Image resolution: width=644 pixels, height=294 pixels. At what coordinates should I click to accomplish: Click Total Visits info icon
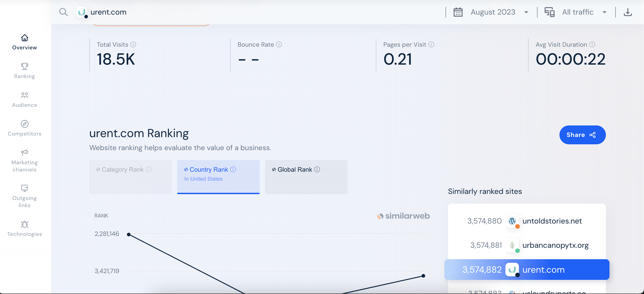[x=133, y=44]
